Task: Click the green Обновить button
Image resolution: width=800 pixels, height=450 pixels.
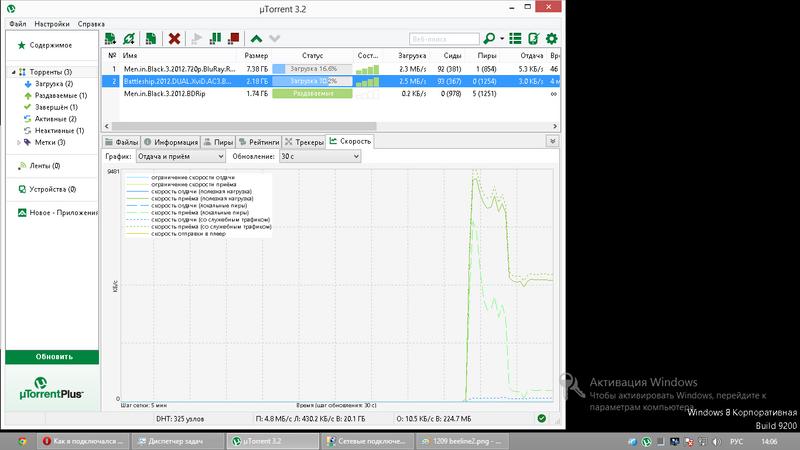Action: (52, 357)
